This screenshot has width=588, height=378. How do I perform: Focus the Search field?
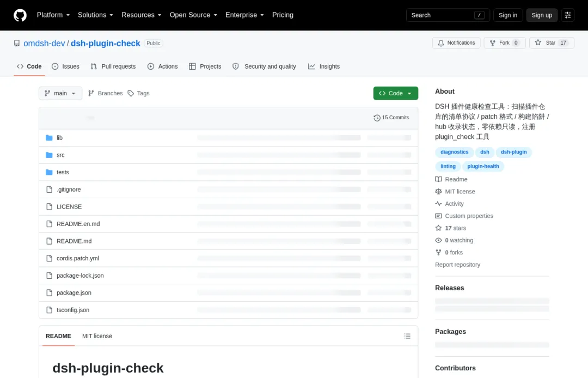tap(448, 15)
